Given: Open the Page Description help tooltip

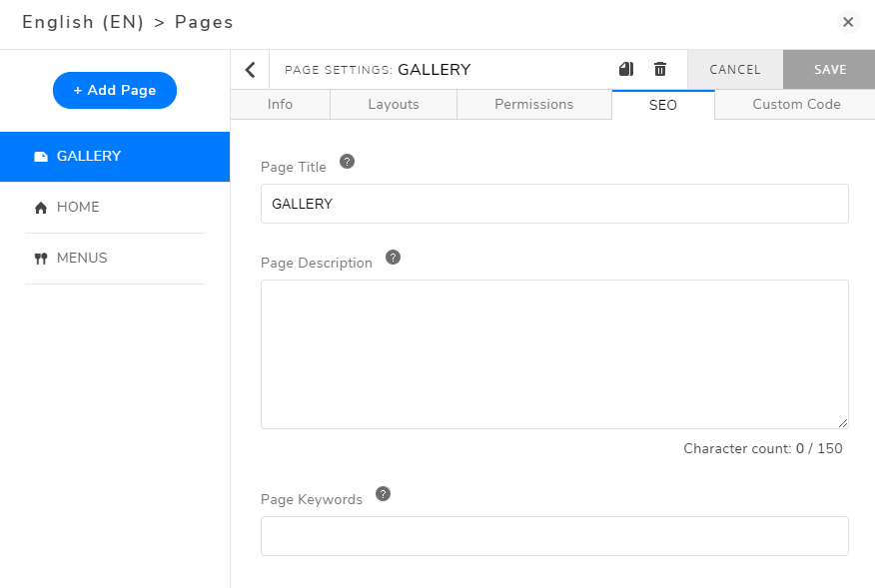Looking at the screenshot, I should pyautogui.click(x=393, y=257).
